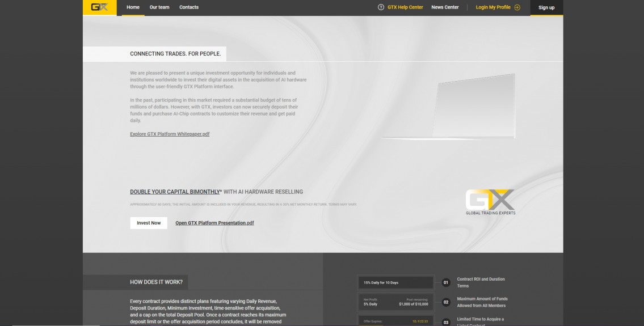Viewport: 644px width, 326px height.
Task: Open GTX Platform Presentation.pdf link
Action: pos(214,223)
